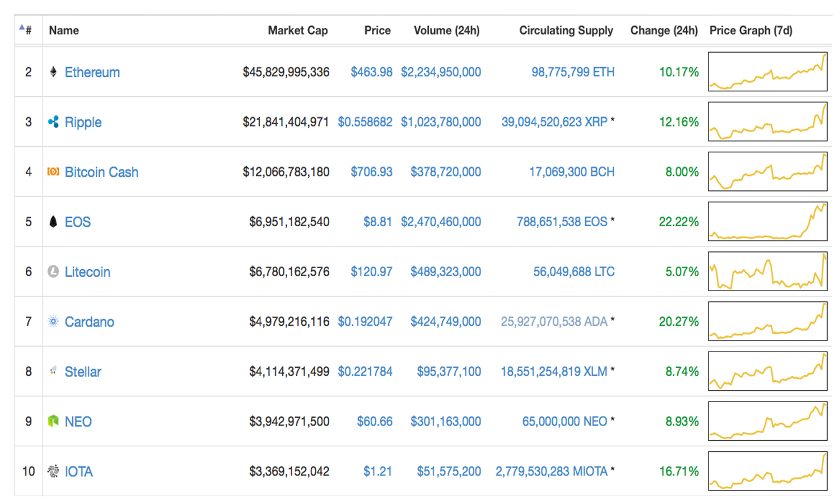840x504 pixels.
Task: Sort table by Price column header
Action: (x=377, y=30)
